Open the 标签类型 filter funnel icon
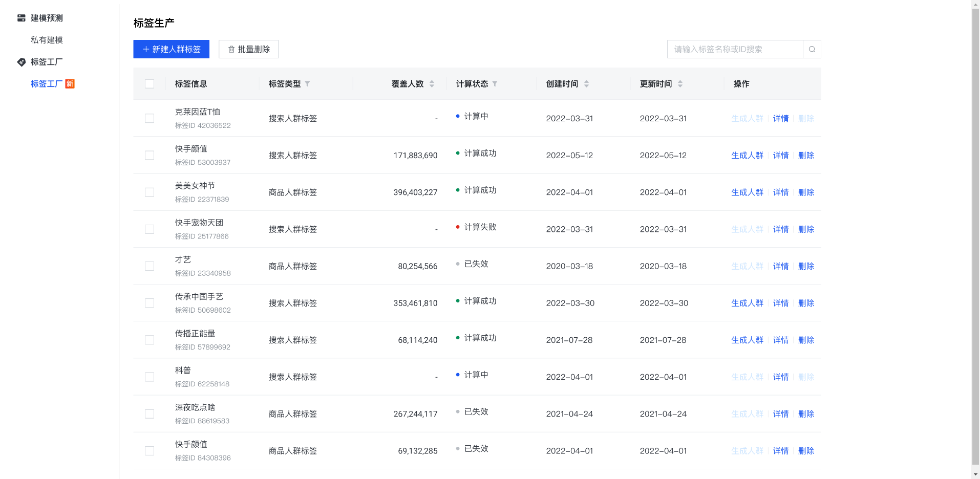The height and width of the screenshot is (479, 980). pyautogui.click(x=307, y=84)
